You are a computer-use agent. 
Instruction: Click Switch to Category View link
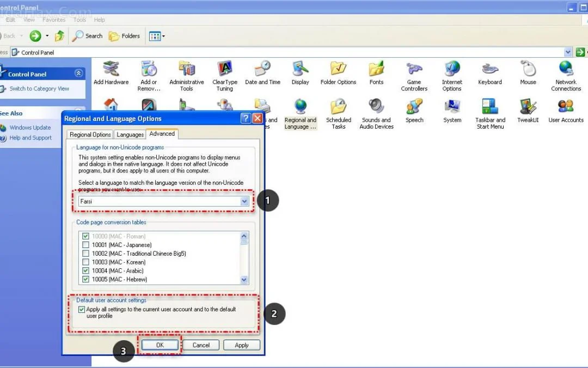click(x=39, y=89)
